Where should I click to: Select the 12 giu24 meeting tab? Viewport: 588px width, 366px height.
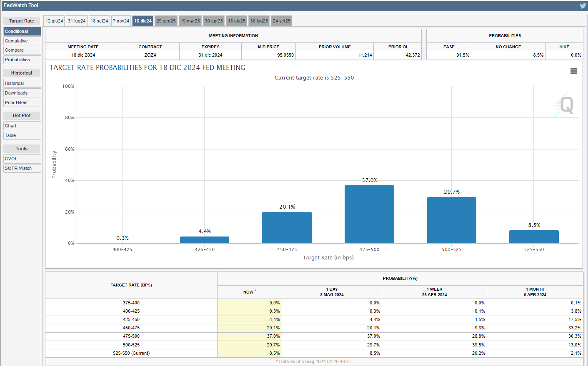click(x=54, y=21)
